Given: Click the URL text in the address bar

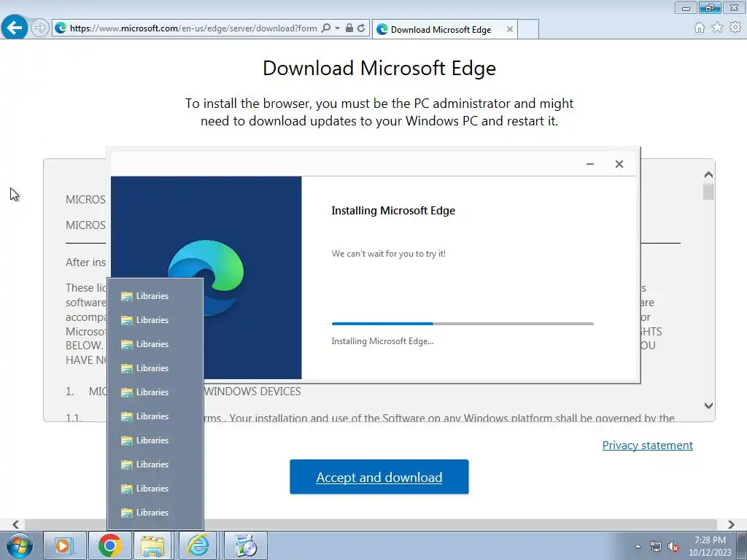Looking at the screenshot, I should coord(193,28).
